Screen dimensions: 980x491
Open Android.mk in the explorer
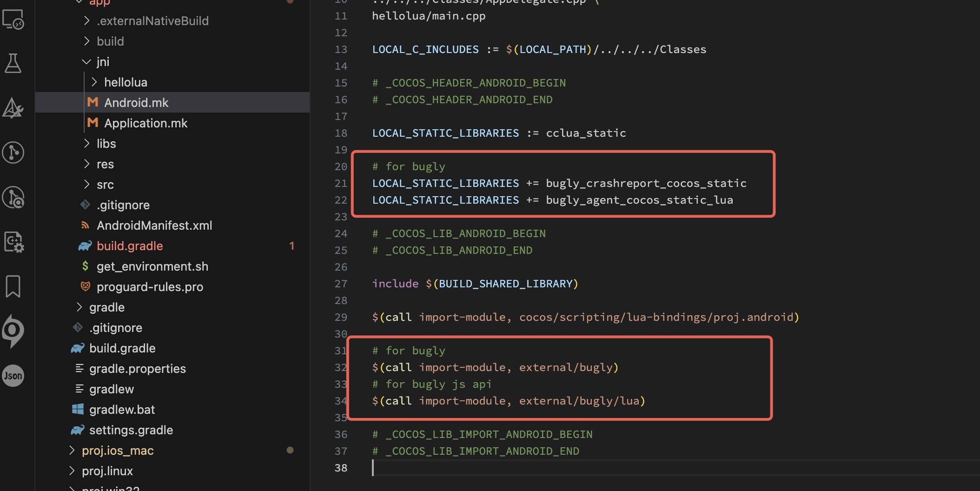point(172,102)
